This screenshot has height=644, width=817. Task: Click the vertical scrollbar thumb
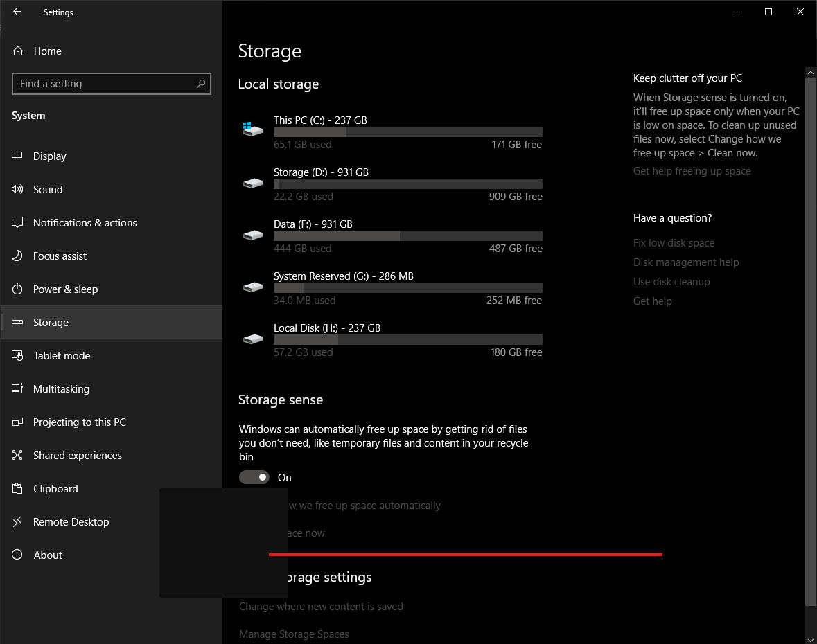tap(810, 341)
